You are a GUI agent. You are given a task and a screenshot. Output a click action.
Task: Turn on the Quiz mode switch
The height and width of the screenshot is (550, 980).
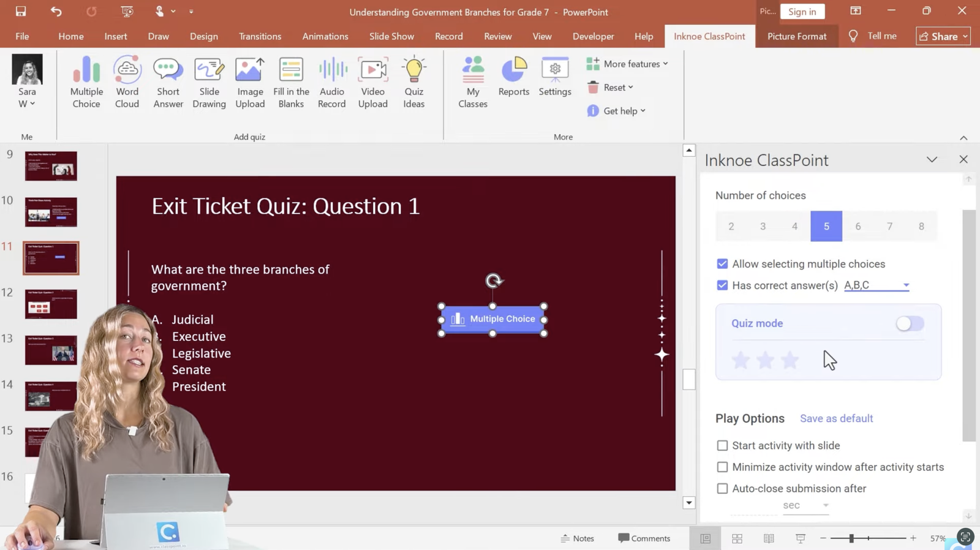(x=910, y=323)
